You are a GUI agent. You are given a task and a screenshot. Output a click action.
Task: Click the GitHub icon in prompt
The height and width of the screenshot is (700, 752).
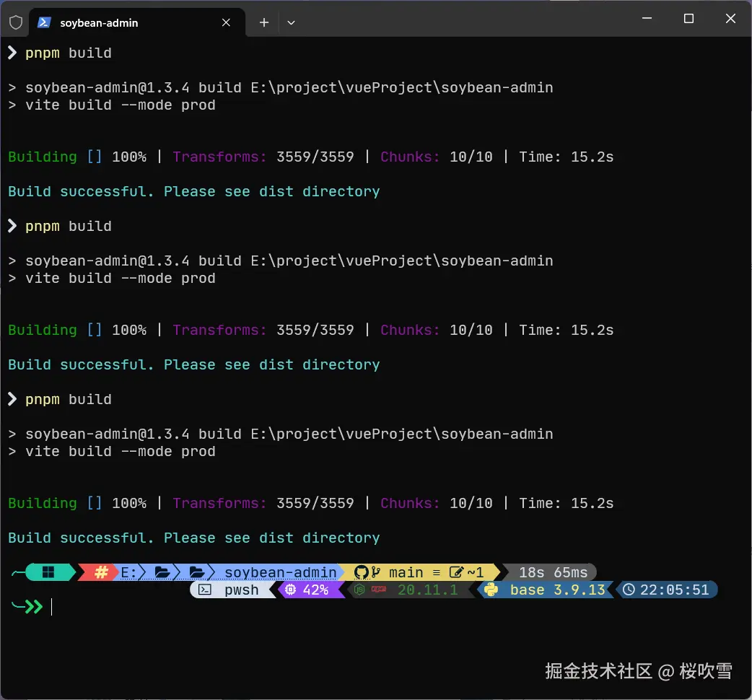pyautogui.click(x=361, y=572)
